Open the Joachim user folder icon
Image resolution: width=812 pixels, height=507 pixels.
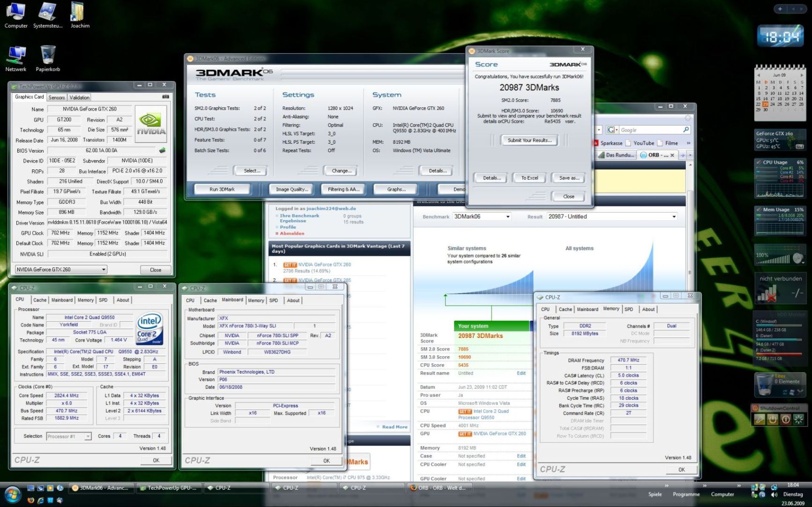80,15
